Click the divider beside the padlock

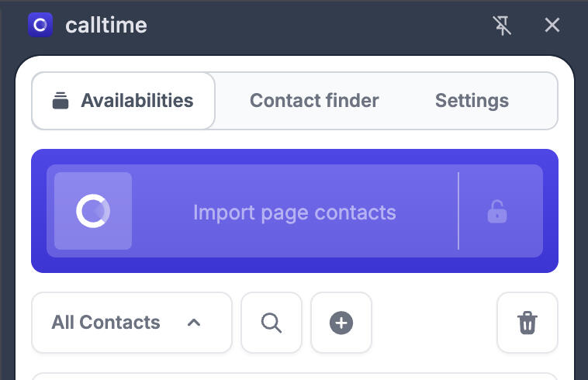pos(458,211)
